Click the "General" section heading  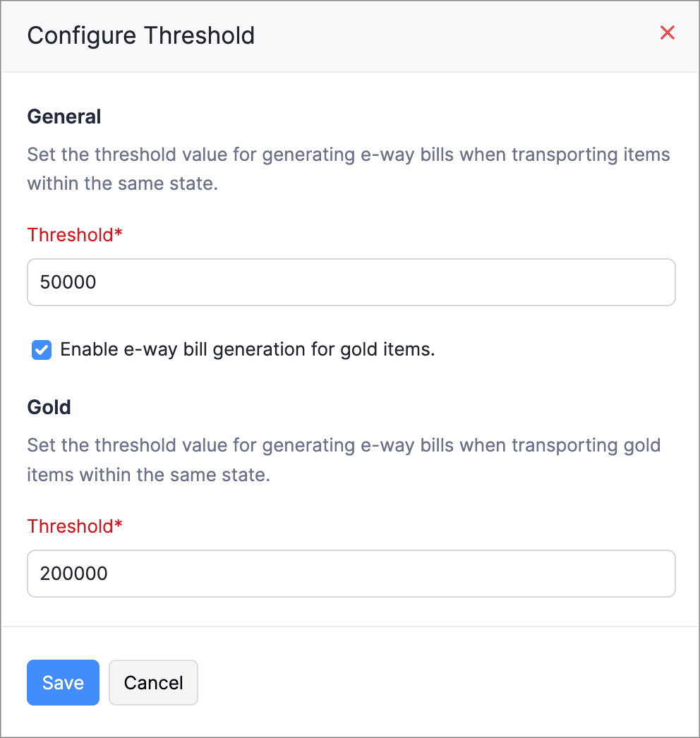tap(64, 116)
